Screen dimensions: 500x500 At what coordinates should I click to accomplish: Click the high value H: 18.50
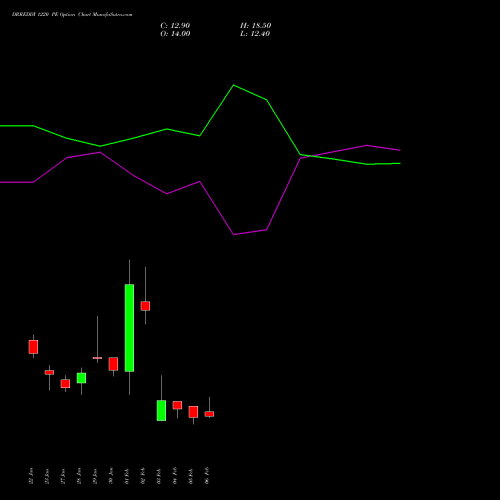pyautogui.click(x=255, y=26)
